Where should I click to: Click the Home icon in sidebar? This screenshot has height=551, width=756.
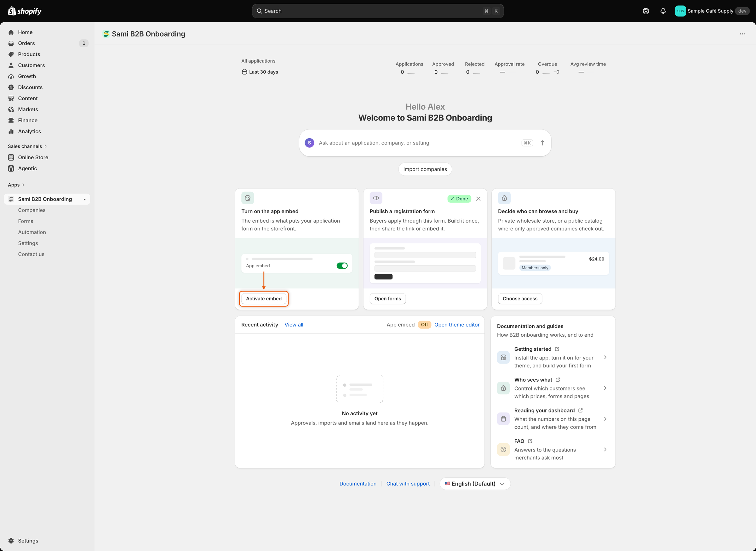point(11,32)
